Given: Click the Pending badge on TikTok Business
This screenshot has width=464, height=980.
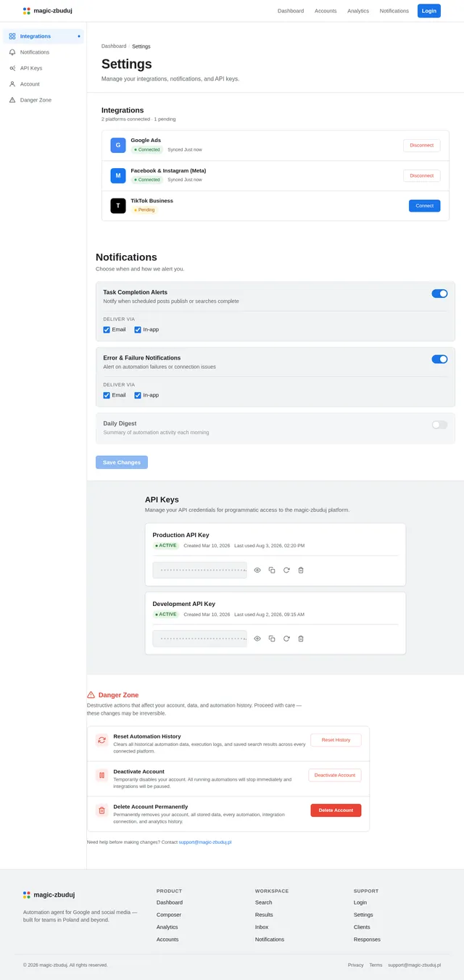Looking at the screenshot, I should [144, 210].
